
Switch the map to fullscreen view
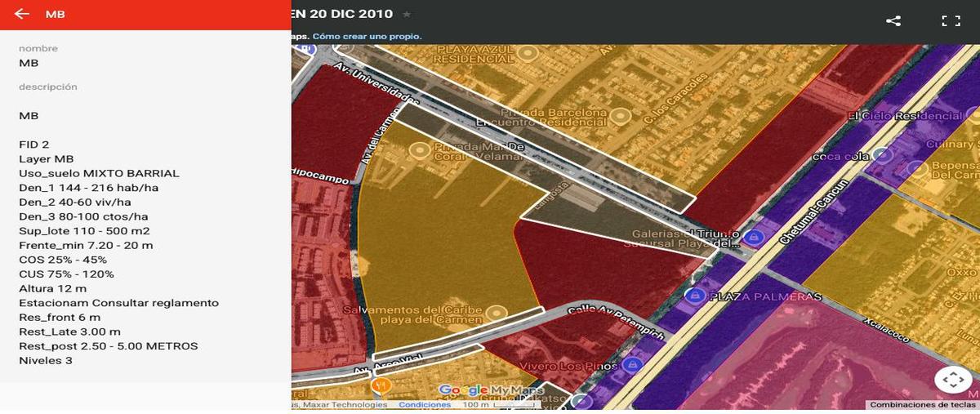[951, 21]
